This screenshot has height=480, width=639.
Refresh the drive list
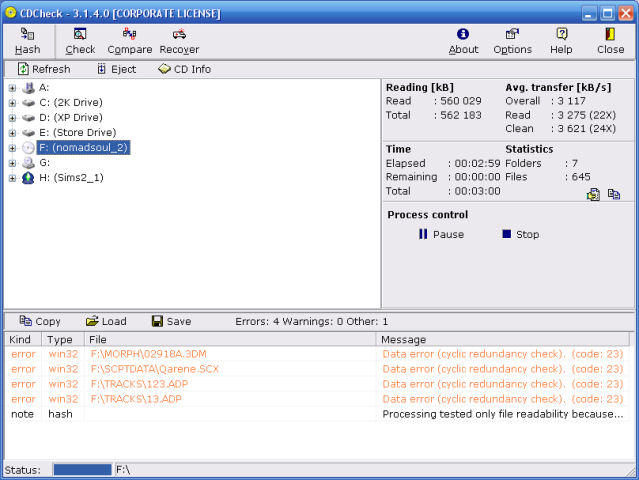coord(44,69)
